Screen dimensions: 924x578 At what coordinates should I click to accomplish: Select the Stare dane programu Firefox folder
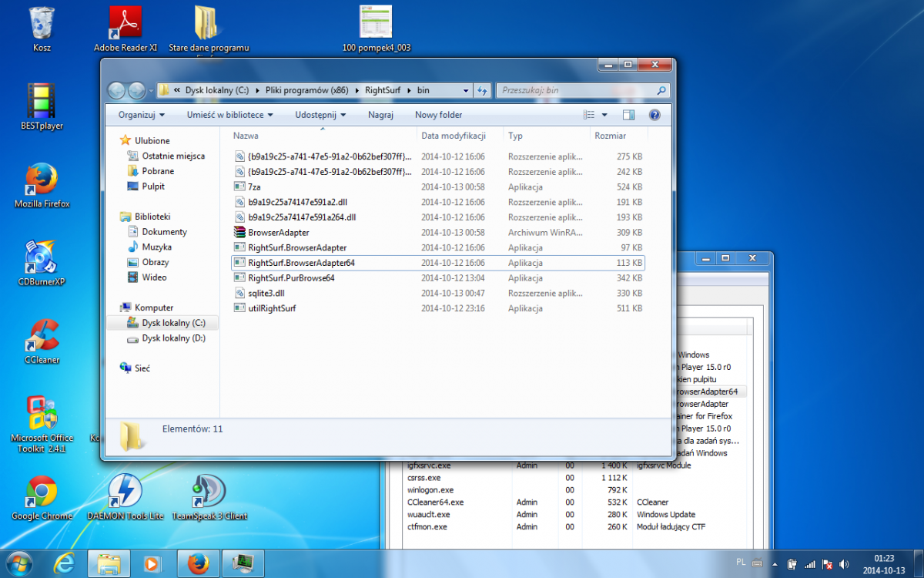(209, 31)
